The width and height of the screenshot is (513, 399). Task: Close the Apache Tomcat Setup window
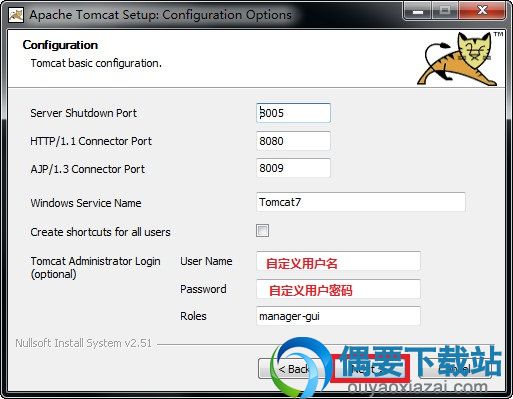[482, 11]
